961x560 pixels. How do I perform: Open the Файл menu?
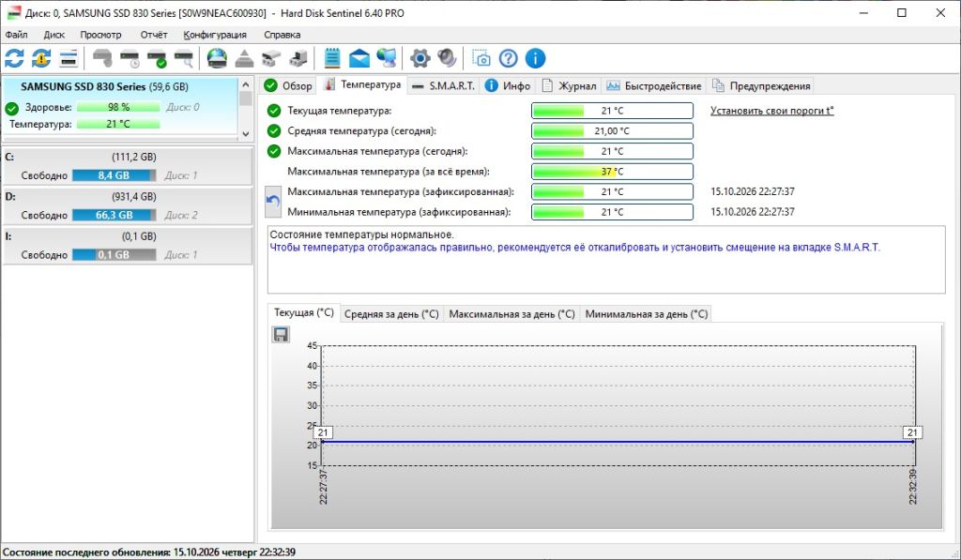17,35
